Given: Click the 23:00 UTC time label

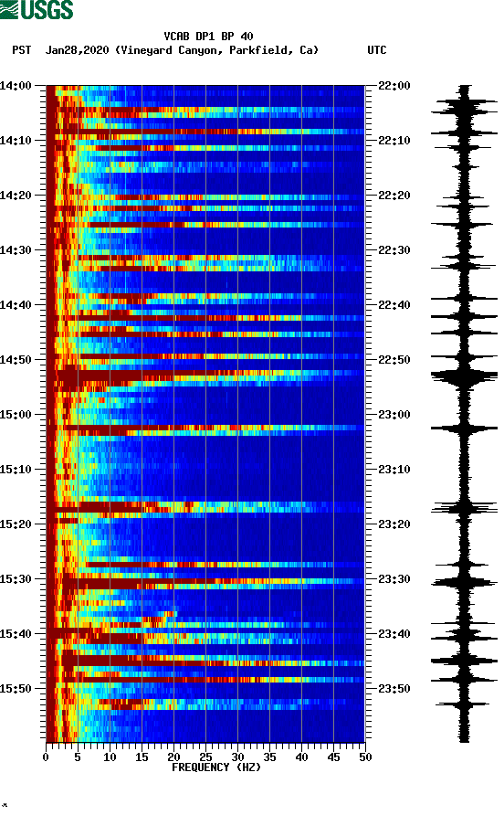Looking at the screenshot, I should pos(394,415).
